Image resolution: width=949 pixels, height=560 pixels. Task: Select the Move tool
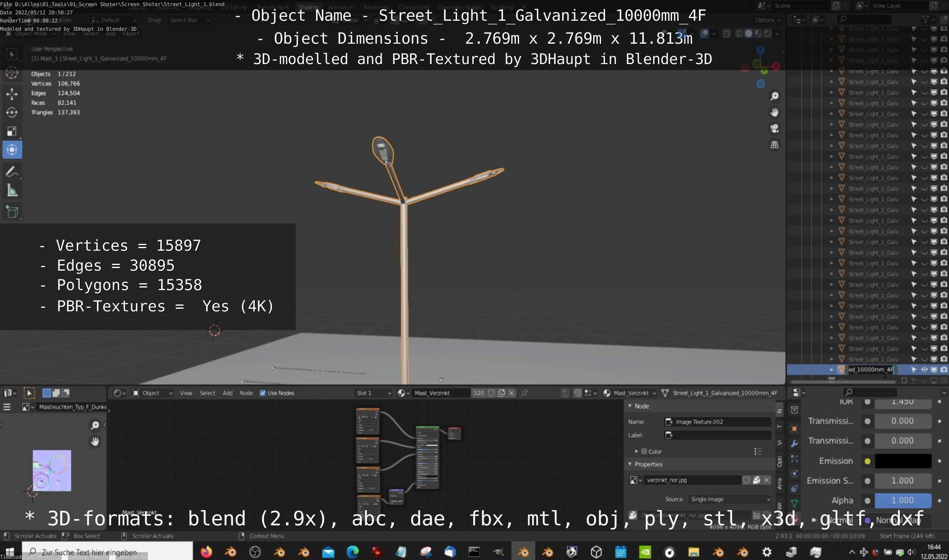(x=12, y=94)
